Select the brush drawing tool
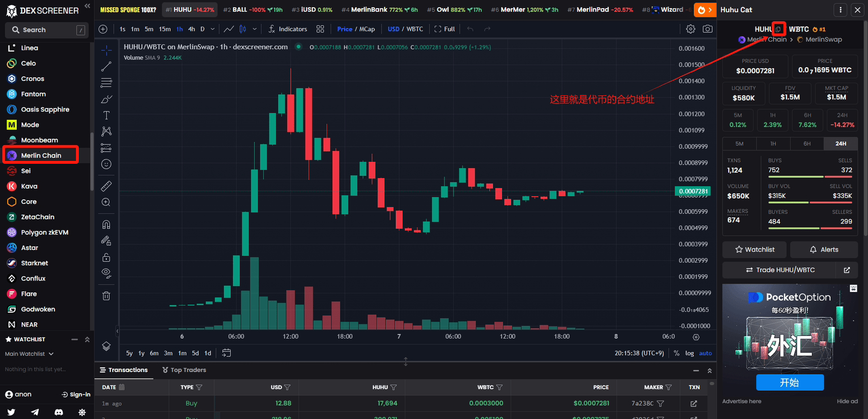This screenshot has width=868, height=419. point(106,99)
